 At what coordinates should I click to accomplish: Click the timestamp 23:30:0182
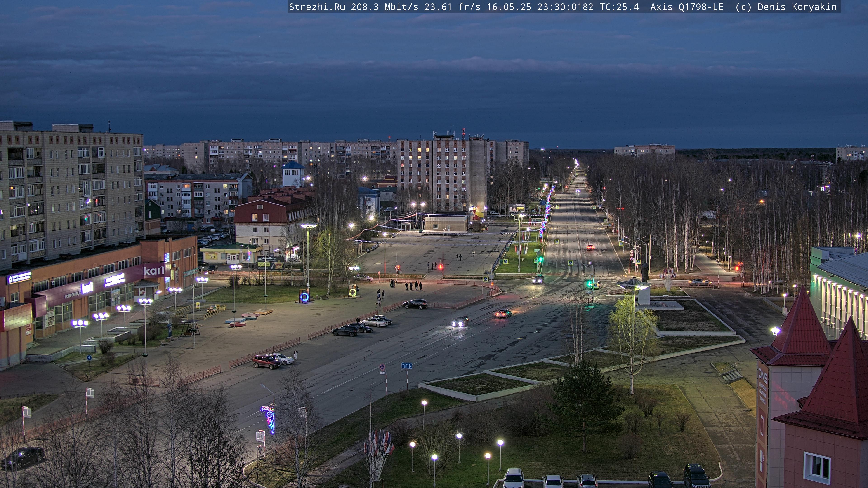point(565,7)
